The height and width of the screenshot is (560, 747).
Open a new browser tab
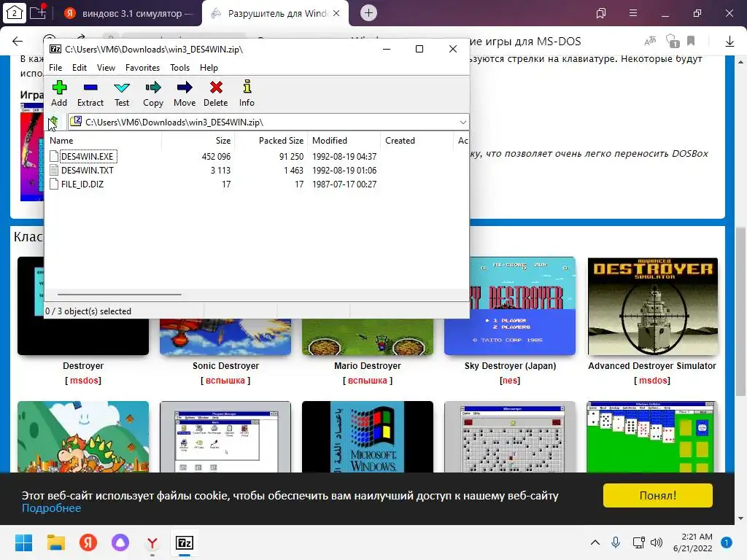pos(368,13)
